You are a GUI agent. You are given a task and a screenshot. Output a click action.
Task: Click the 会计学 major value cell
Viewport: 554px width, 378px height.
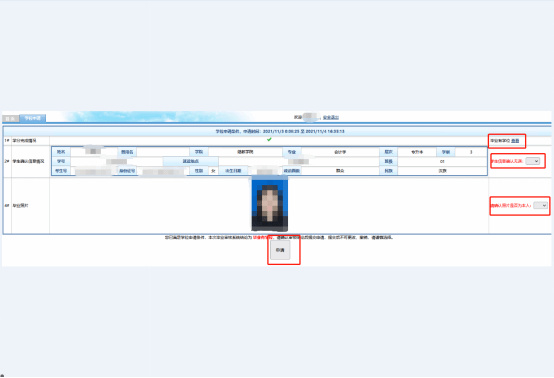point(340,152)
